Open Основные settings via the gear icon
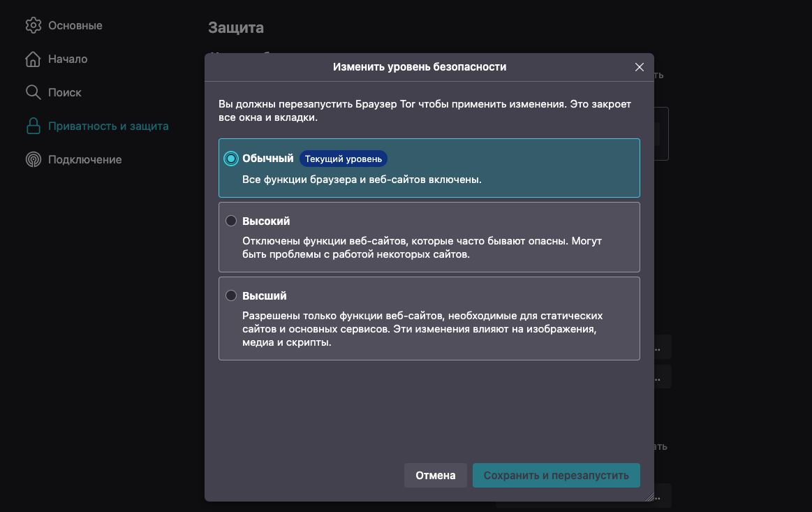Screen dimensions: 812x512 (x=33, y=25)
